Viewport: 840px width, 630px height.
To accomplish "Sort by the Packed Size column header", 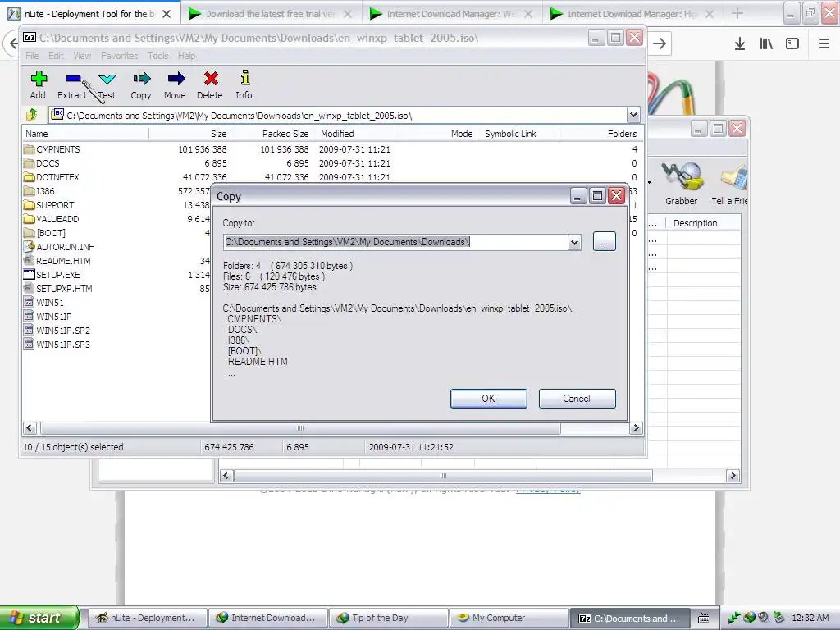I will pos(272,134).
